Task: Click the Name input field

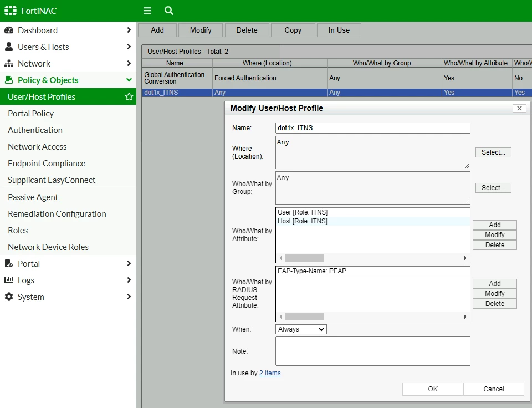Action: tap(373, 128)
